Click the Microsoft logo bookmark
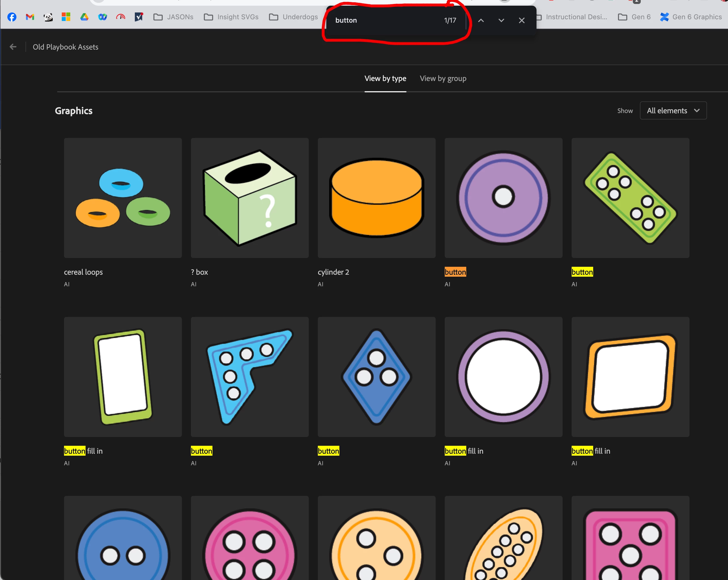This screenshot has width=728, height=580. (66, 17)
